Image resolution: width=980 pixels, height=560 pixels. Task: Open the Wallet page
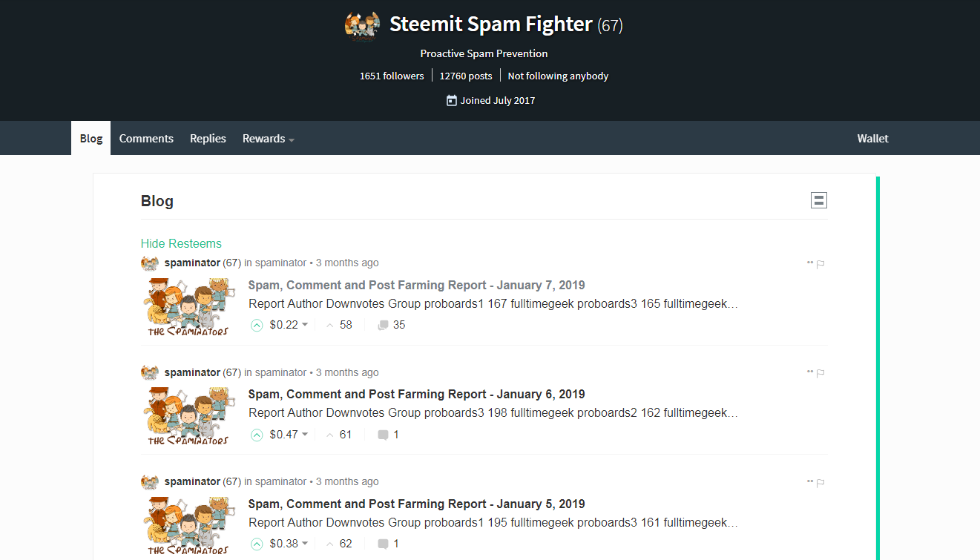click(872, 139)
